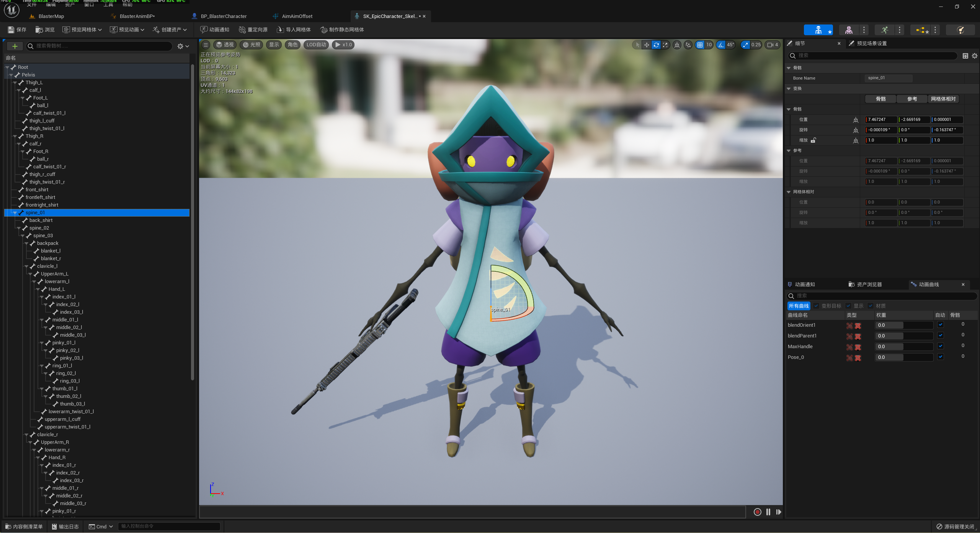Toggle the Morph Target (变形目标) filter checkbox
This screenshot has width=980, height=533.
(x=817, y=306)
